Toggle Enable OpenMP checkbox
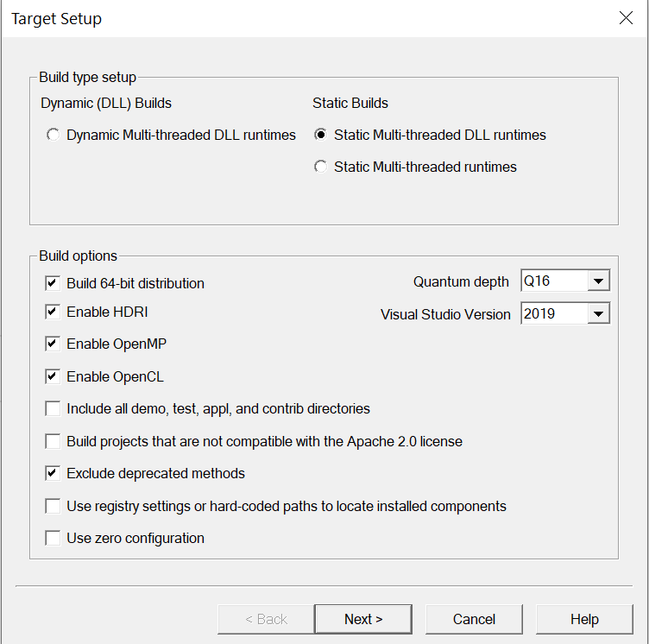The height and width of the screenshot is (644, 649). click(x=54, y=344)
